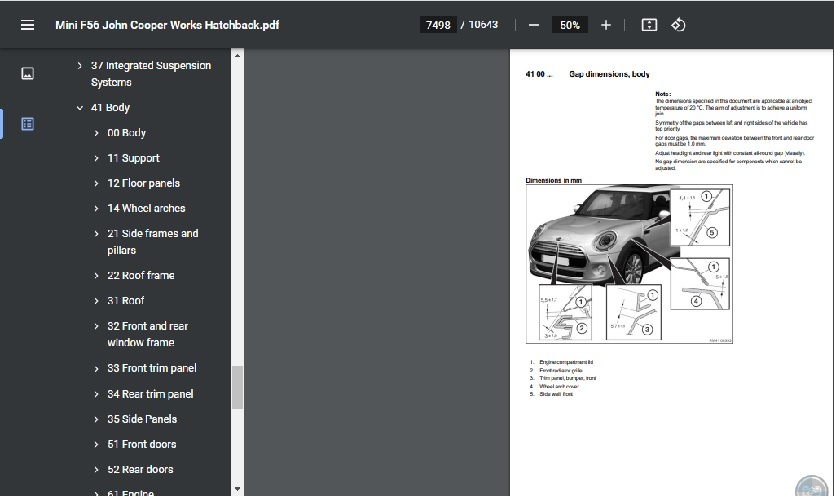834x496 pixels.
Task: Go to 34 Rear trim panel entry
Action: pyautogui.click(x=150, y=394)
